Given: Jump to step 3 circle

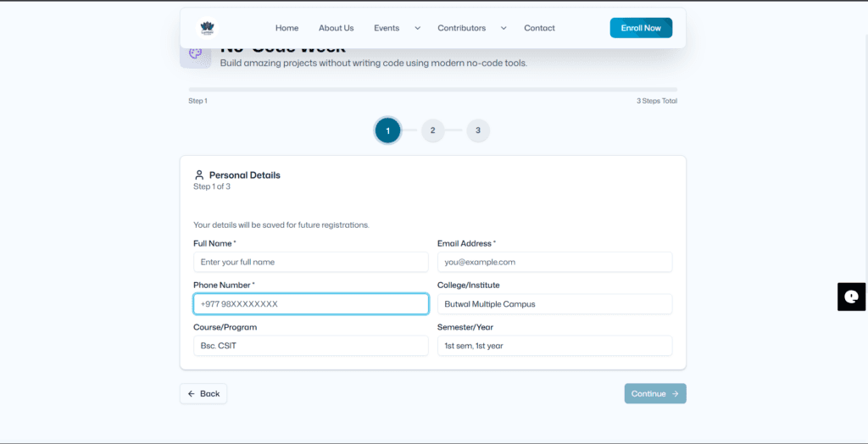Looking at the screenshot, I should (478, 130).
